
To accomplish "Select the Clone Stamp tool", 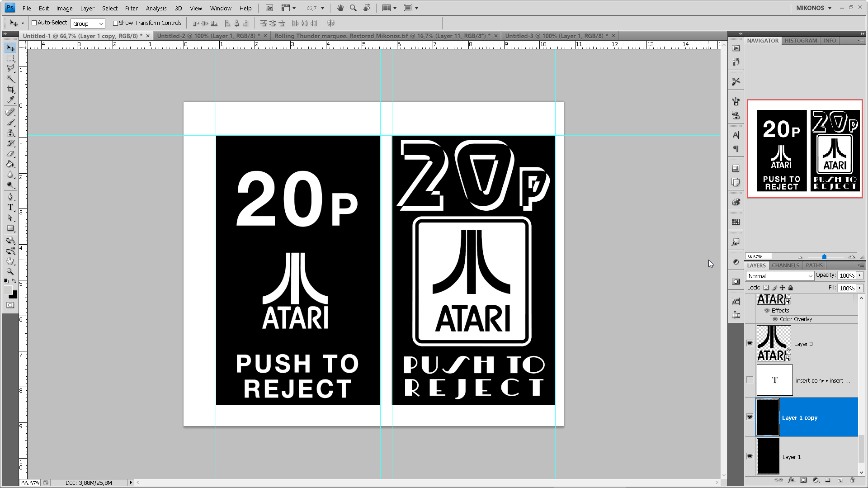I will 10,133.
